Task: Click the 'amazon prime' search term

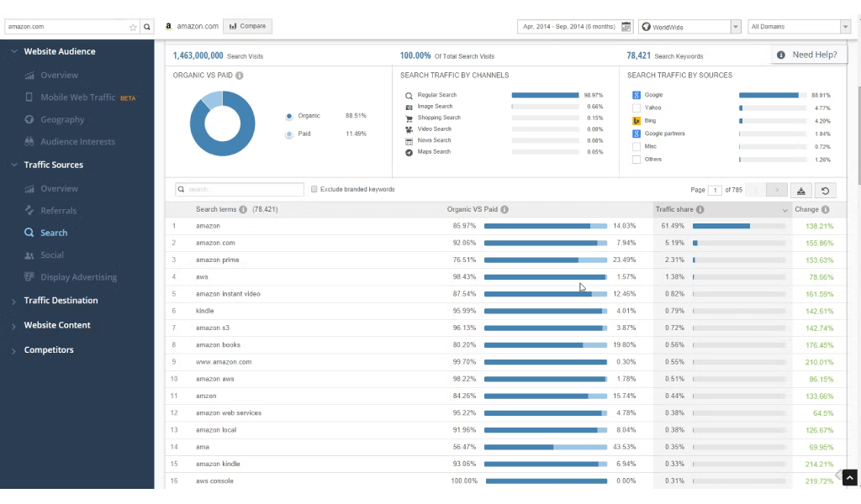Action: coord(218,260)
